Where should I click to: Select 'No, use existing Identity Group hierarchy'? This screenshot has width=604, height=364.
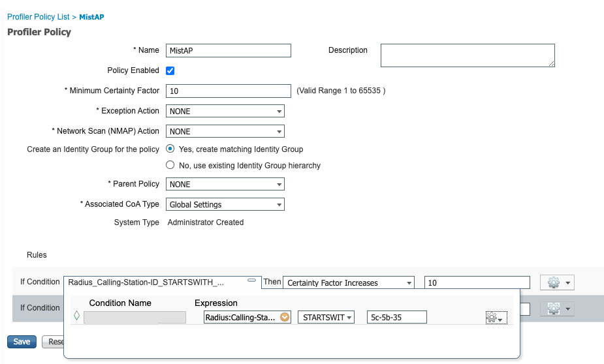click(170, 165)
